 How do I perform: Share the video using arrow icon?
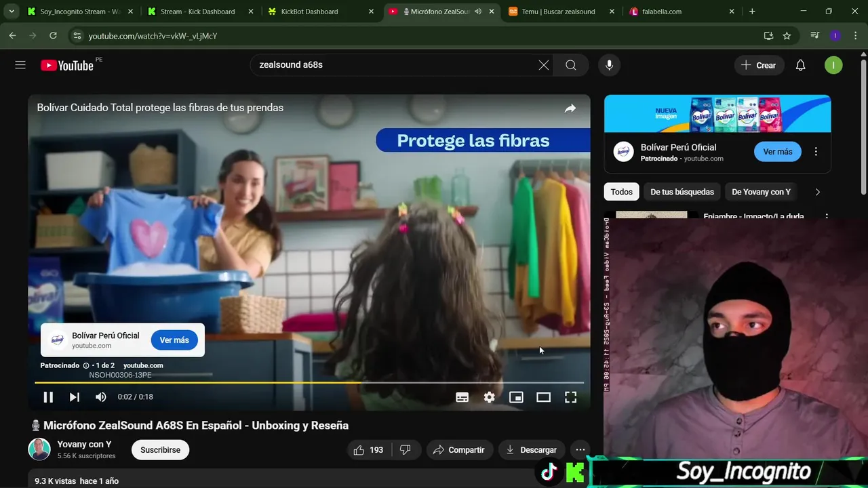(x=570, y=108)
